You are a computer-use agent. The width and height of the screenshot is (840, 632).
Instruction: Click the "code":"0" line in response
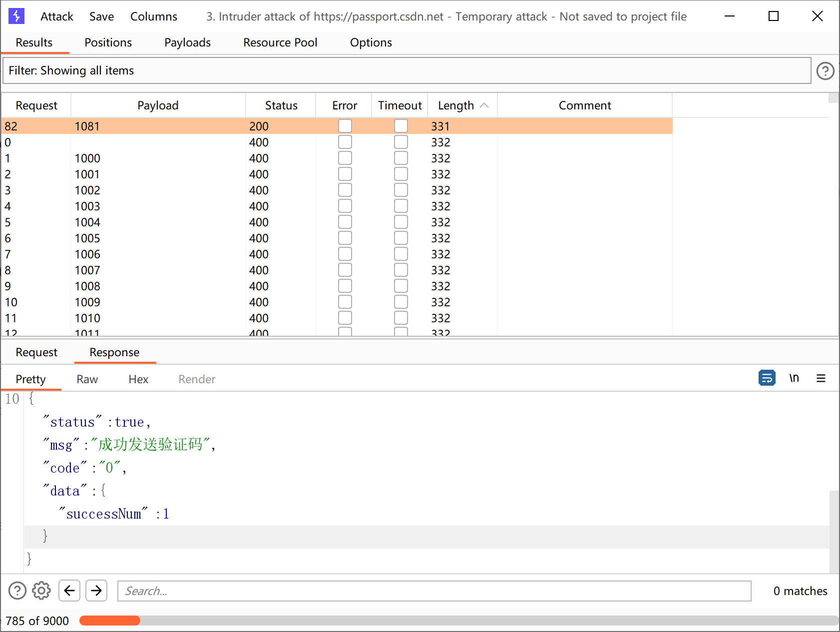coord(84,468)
